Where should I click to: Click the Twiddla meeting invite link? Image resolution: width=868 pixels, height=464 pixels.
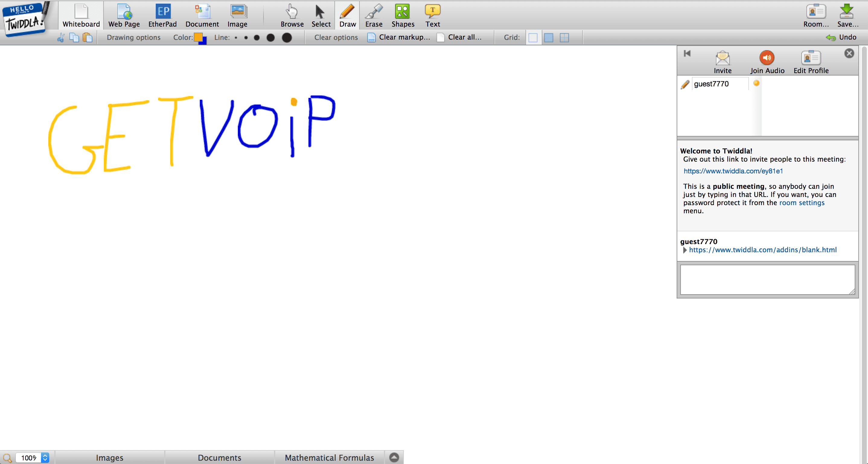click(734, 171)
